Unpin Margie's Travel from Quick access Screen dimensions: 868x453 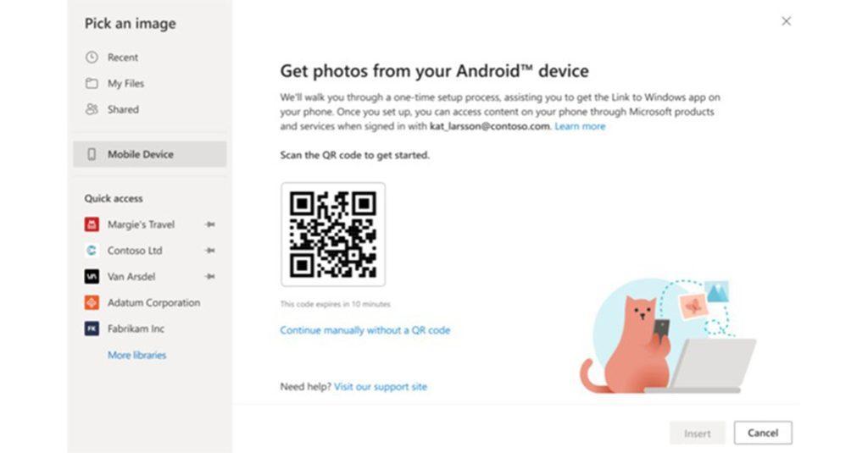(210, 224)
